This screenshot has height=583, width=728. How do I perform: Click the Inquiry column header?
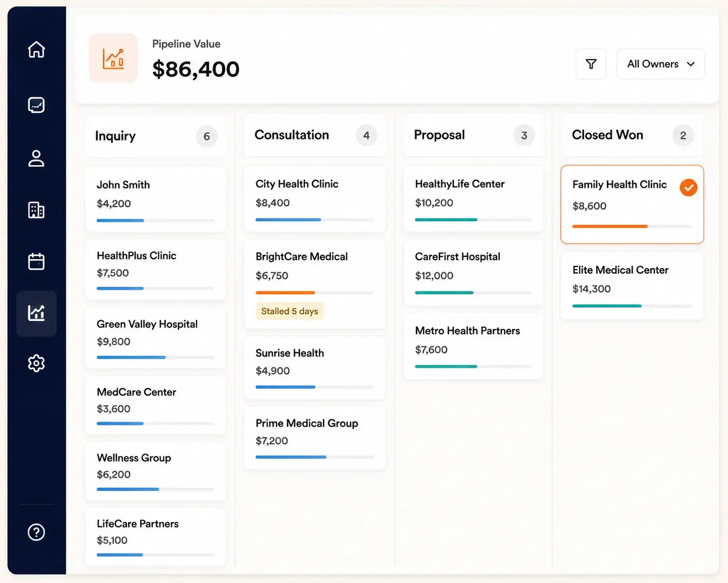tap(155, 136)
